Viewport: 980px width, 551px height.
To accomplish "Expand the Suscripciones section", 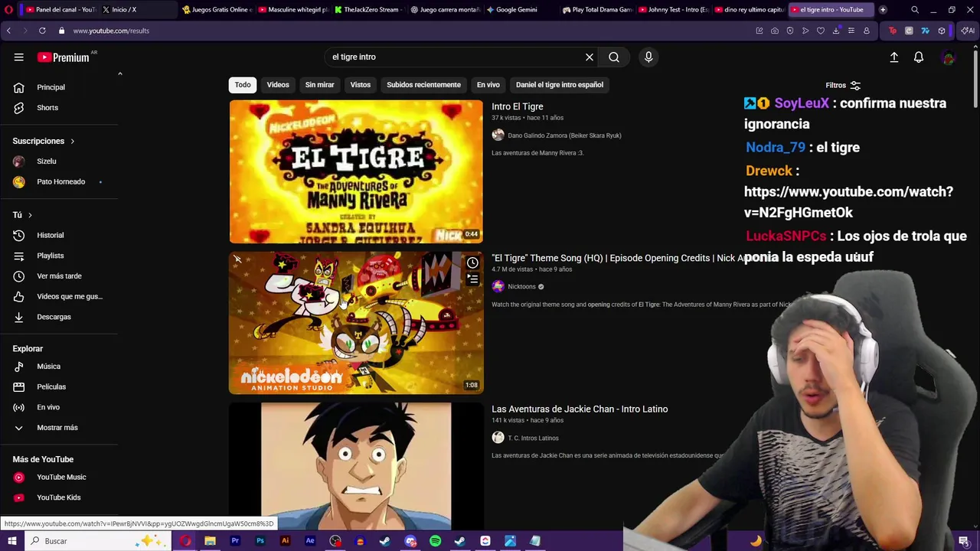I will point(44,141).
